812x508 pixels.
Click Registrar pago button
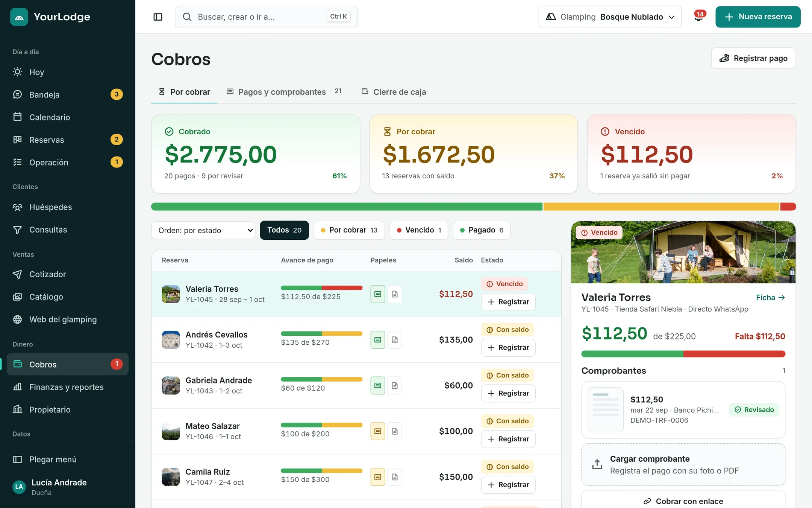point(753,58)
